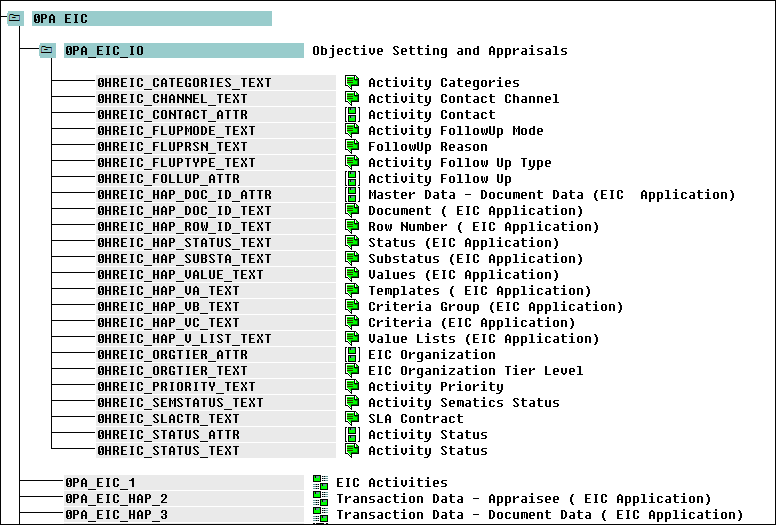
Task: Click the text icon beside FollowUp Reason
Action: pos(352,147)
